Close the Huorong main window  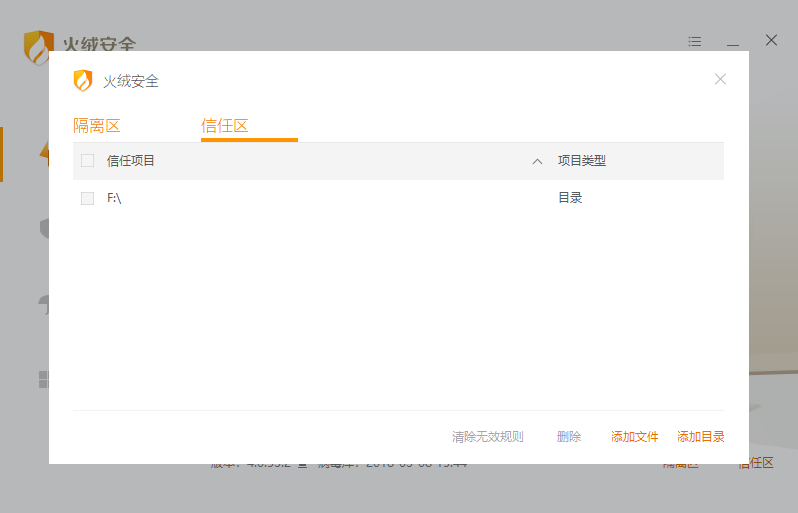[x=771, y=40]
